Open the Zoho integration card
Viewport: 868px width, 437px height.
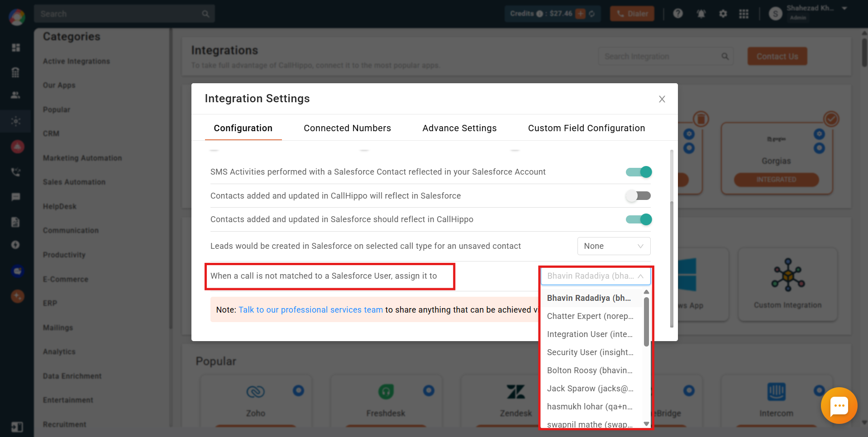[256, 400]
